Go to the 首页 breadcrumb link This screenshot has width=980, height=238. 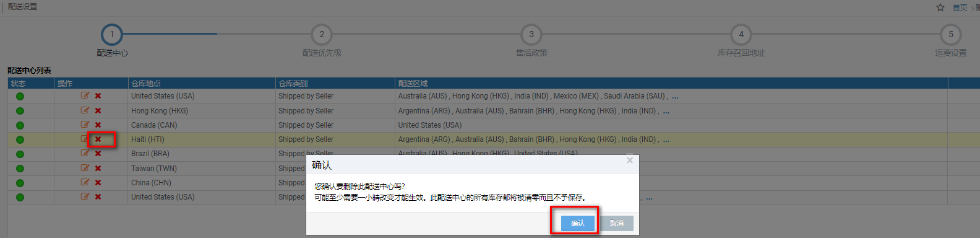[x=960, y=7]
